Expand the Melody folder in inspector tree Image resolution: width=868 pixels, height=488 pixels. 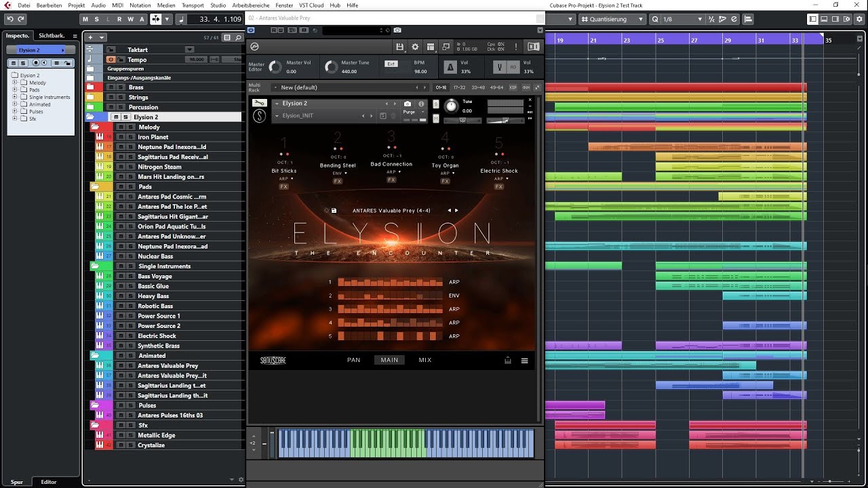pos(14,83)
